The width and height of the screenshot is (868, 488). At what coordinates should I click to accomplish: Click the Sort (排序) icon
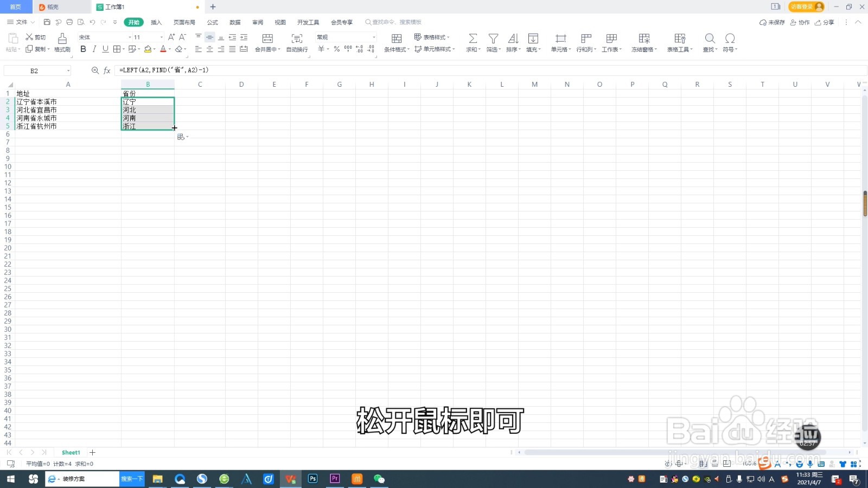[x=513, y=38]
